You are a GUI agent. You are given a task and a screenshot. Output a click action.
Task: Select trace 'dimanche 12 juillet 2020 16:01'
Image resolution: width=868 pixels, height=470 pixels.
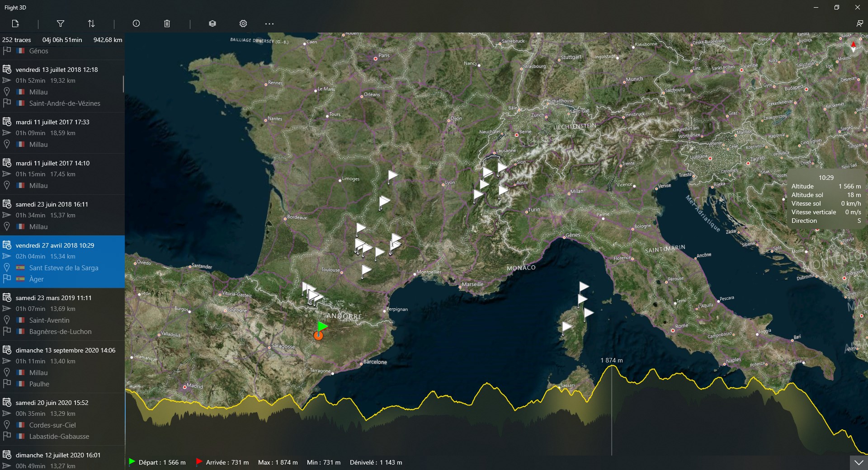pos(62,458)
